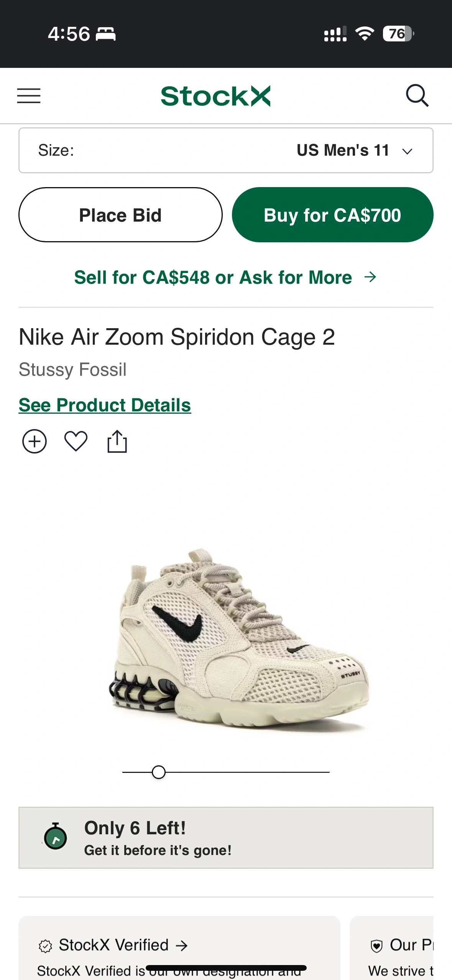Viewport: 452px width, 980px height.
Task: Tap the Place Bid button
Action: (120, 215)
